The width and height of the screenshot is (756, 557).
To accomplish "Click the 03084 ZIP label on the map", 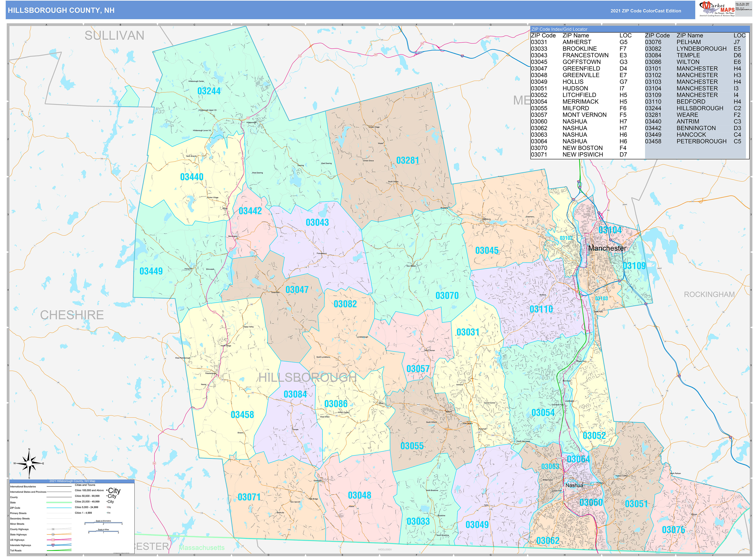I will (x=295, y=394).
